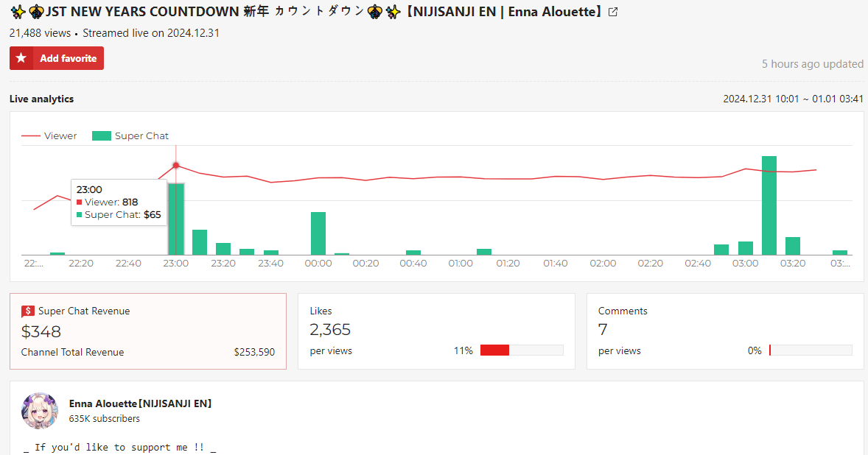This screenshot has width=868, height=455.
Task: Click the stream title text
Action: [306, 12]
